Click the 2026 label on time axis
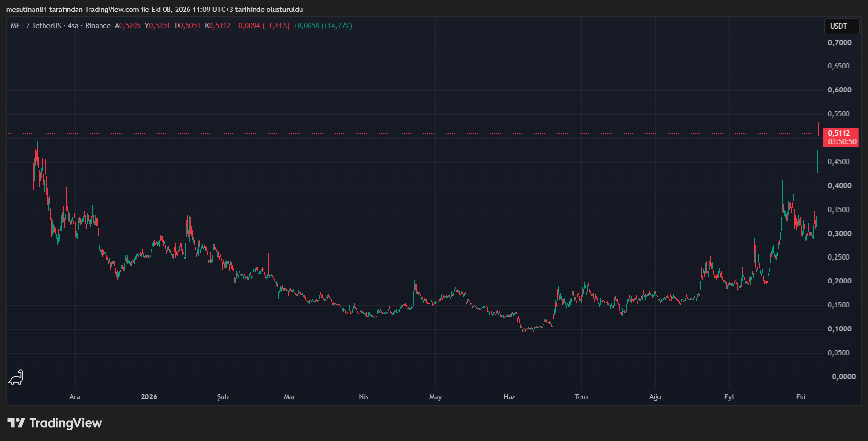The image size is (868, 441). point(149,397)
